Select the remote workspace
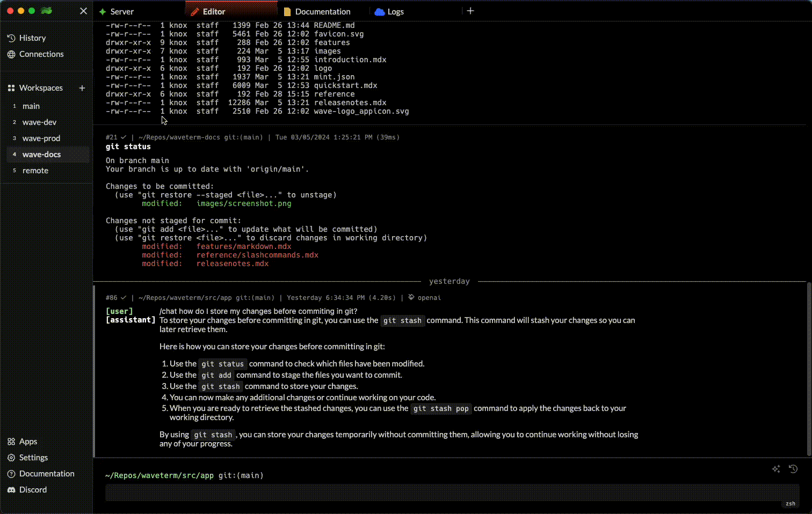The height and width of the screenshot is (514, 812). click(47, 171)
